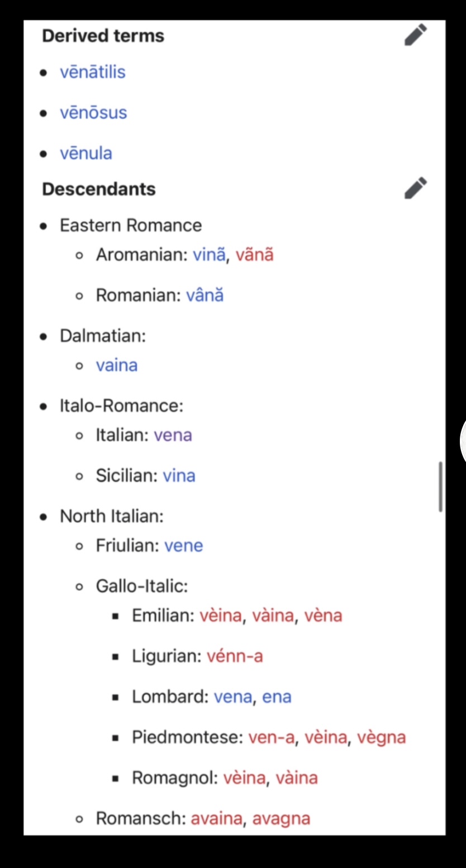Edit the Derived terms section

pos(415,35)
